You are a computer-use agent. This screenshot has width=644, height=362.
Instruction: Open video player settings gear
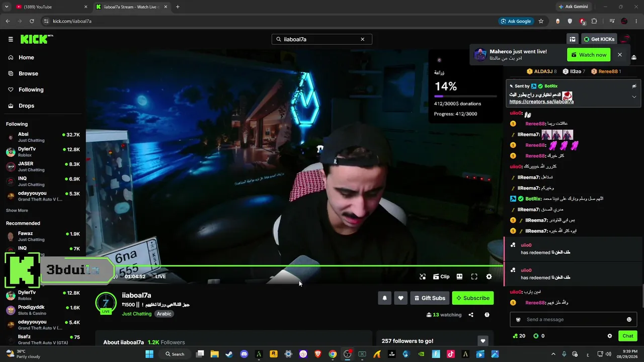point(489,277)
